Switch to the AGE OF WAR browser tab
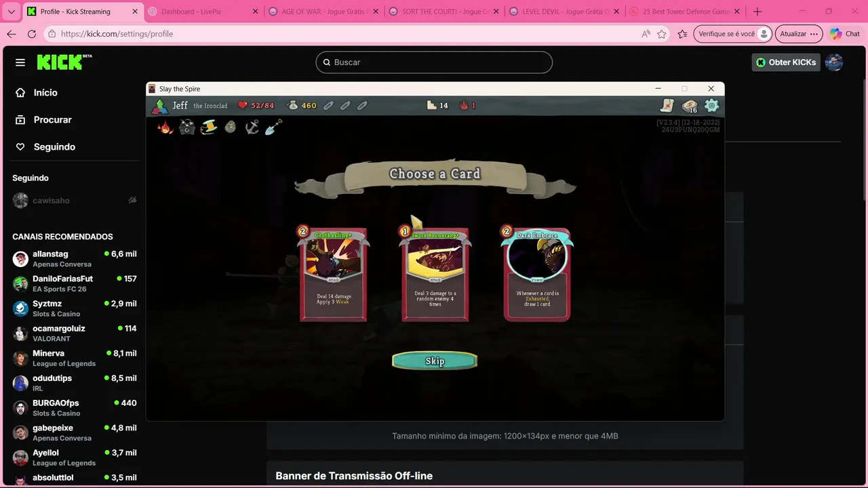This screenshot has height=488, width=868. pos(323,12)
